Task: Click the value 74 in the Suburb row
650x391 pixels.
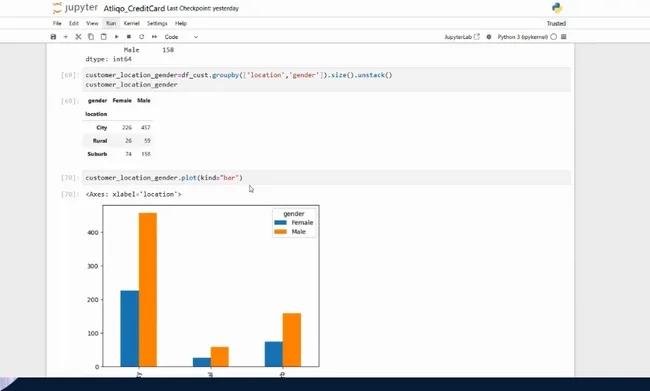Action: pos(129,154)
